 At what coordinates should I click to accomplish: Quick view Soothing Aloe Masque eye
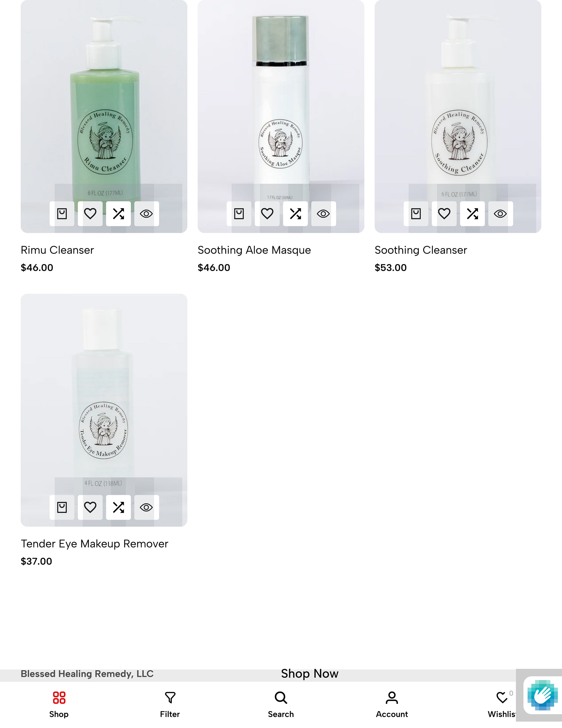323,214
